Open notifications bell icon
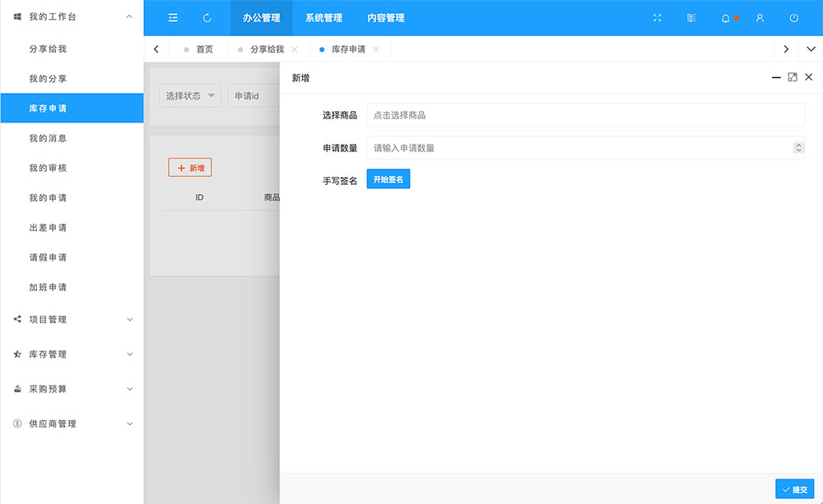This screenshot has width=823, height=504. click(725, 18)
